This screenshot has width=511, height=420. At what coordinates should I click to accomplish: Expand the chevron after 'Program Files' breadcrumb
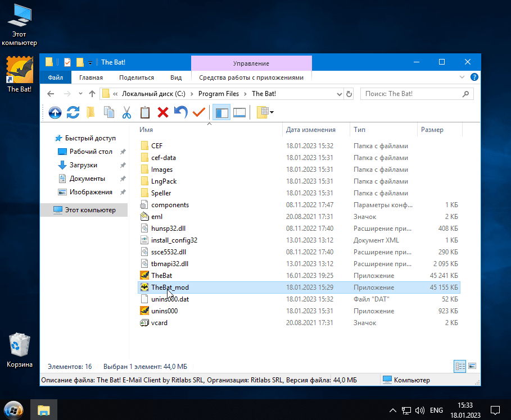(x=246, y=94)
